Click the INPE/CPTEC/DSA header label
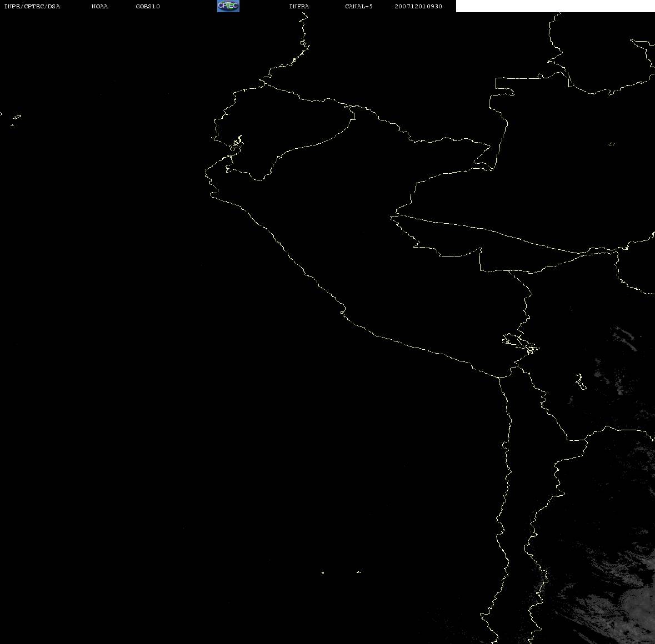The height and width of the screenshot is (644, 655). (32, 7)
